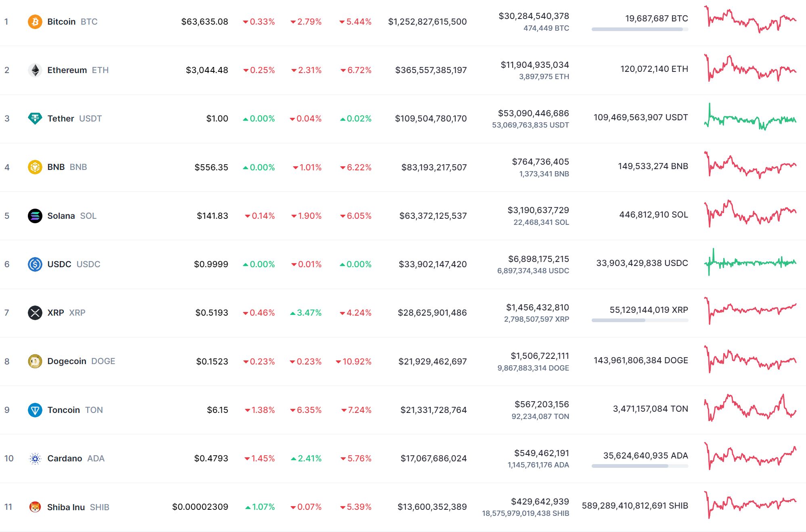Click the XRP logo icon
Screen dimensions: 806x532
point(35,313)
